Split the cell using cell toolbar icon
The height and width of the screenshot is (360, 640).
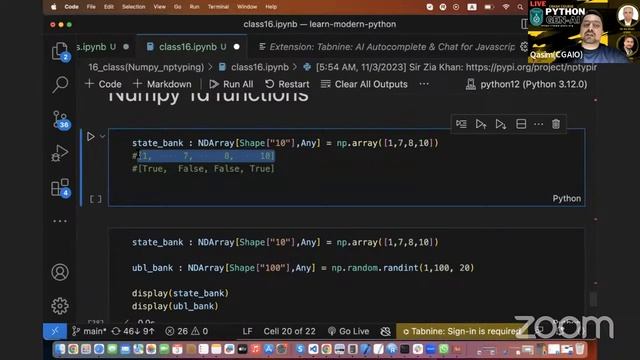click(521, 124)
